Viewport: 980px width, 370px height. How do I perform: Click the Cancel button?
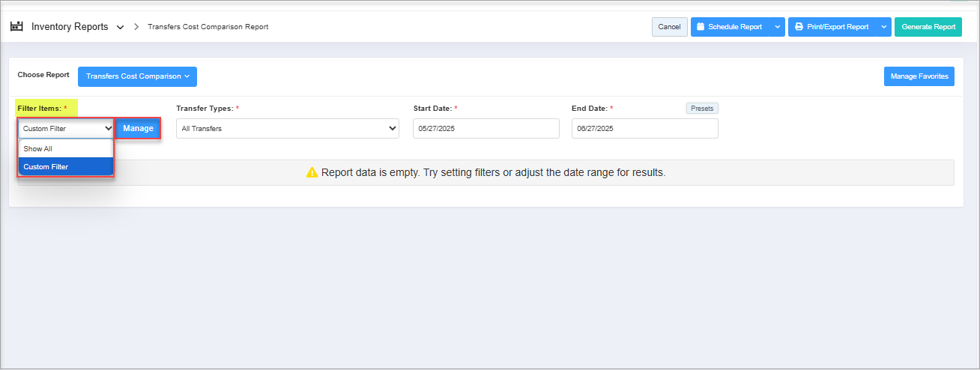[669, 27]
